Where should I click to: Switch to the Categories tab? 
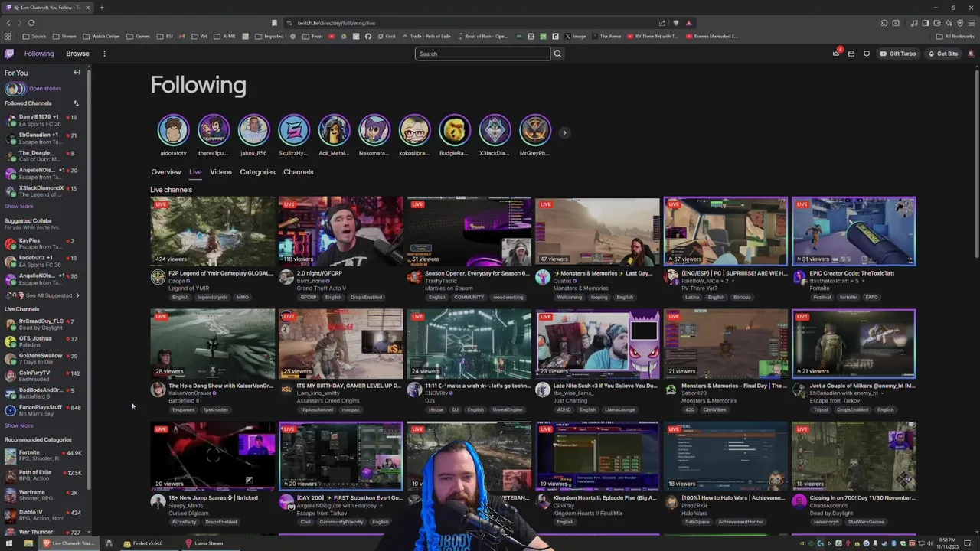coord(257,172)
